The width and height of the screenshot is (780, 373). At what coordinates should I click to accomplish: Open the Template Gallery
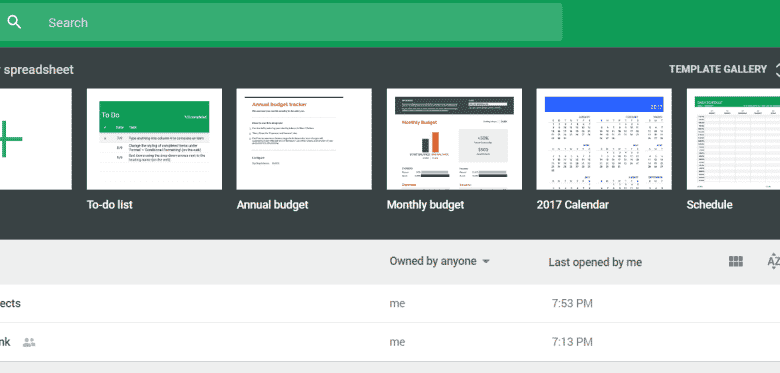pos(718,69)
